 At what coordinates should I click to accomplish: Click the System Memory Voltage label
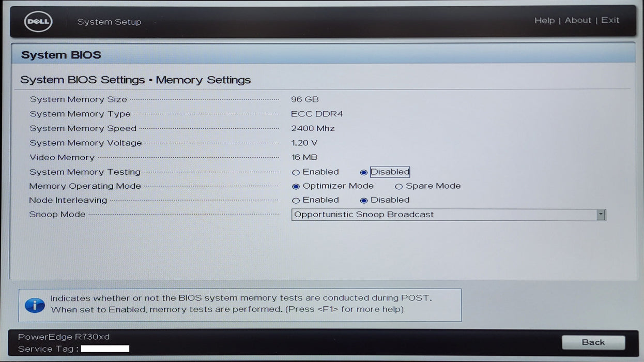click(x=85, y=143)
